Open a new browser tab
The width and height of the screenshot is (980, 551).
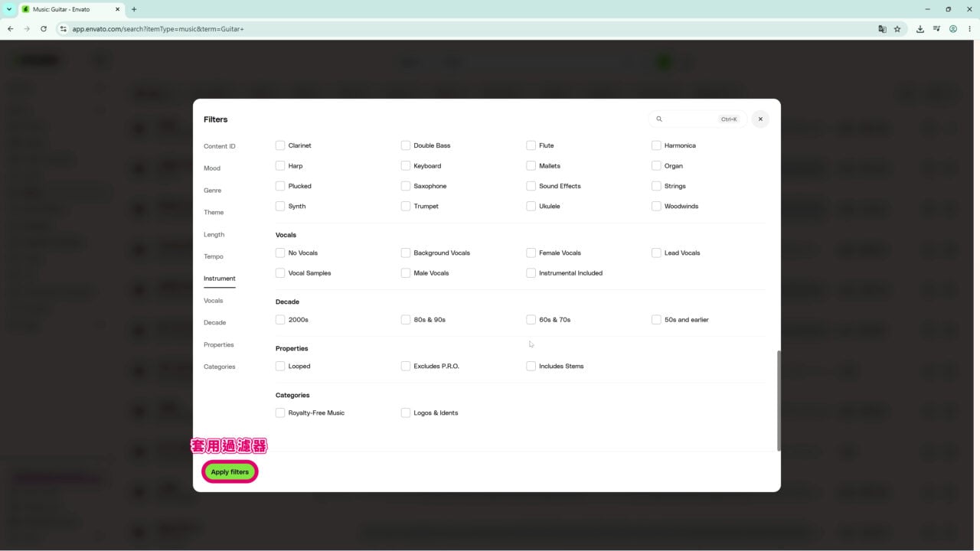[134, 9]
